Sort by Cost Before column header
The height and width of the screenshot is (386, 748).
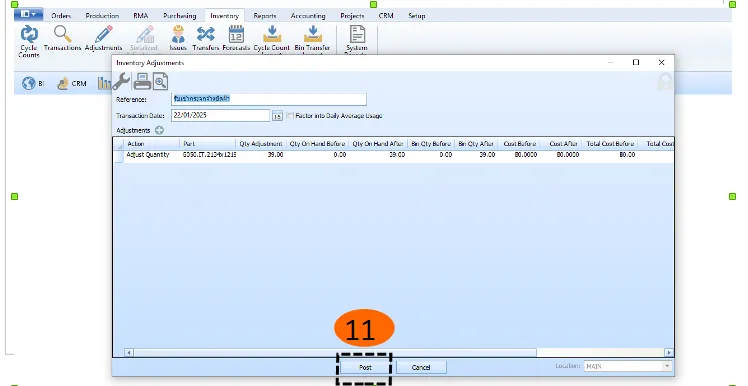[x=519, y=144]
